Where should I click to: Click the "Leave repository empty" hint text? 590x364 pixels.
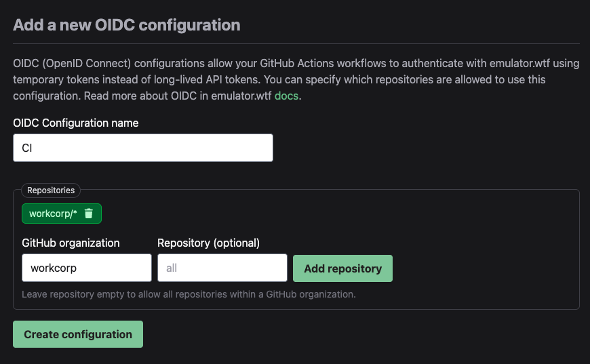189,294
